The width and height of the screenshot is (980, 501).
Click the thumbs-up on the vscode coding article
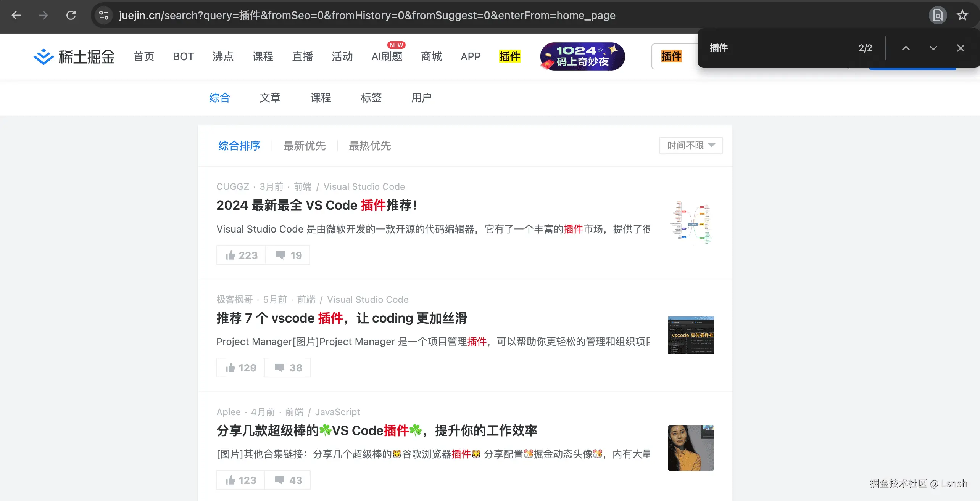pos(240,367)
